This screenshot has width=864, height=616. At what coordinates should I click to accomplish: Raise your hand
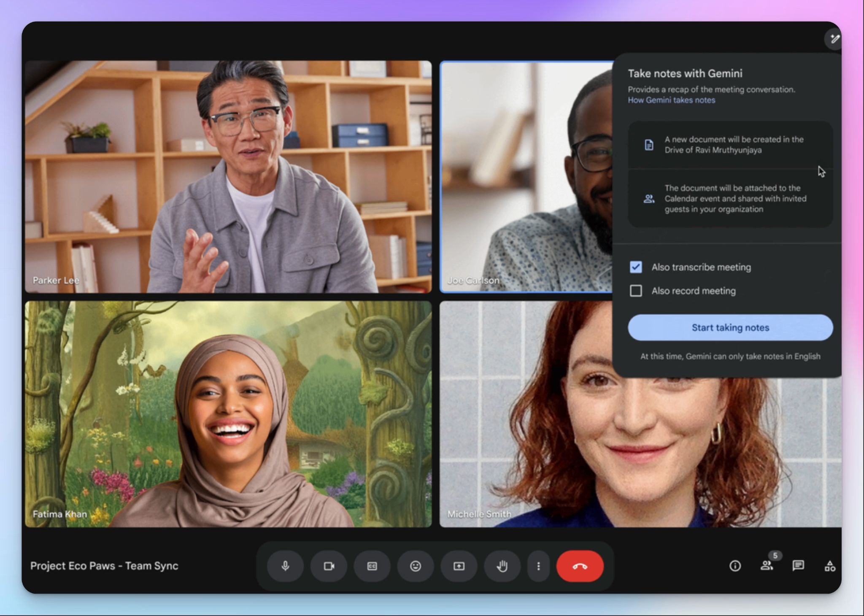pos(502,566)
